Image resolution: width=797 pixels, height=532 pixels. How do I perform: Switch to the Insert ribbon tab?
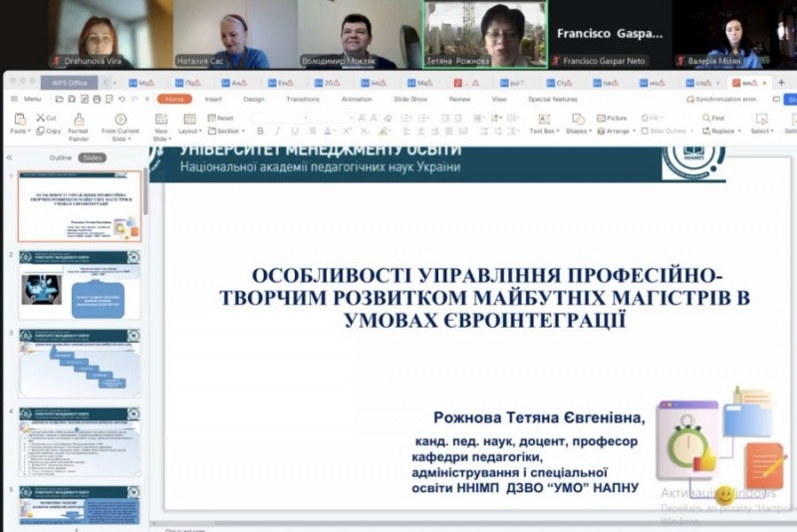(x=213, y=99)
